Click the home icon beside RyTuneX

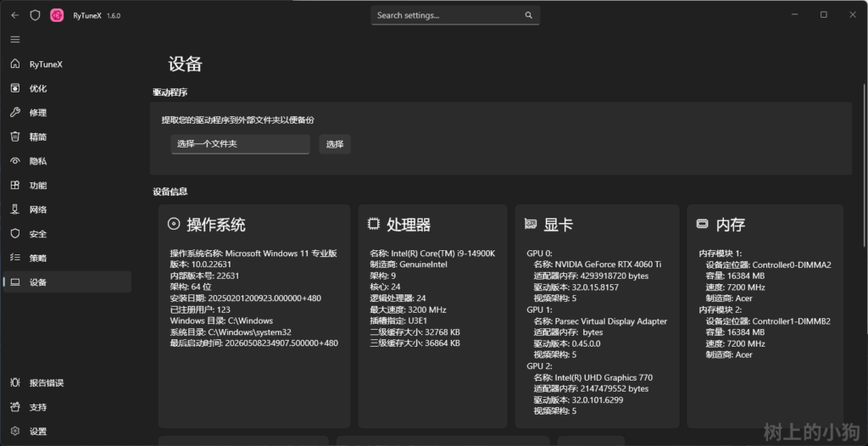pyautogui.click(x=15, y=64)
